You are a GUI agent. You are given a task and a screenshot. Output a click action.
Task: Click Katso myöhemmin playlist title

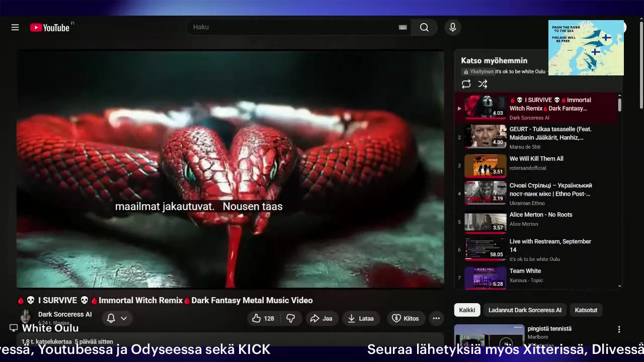tap(494, 60)
